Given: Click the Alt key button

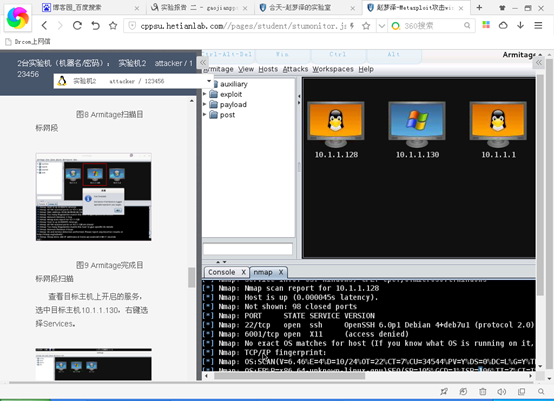Looking at the screenshot, I should 394,54.
